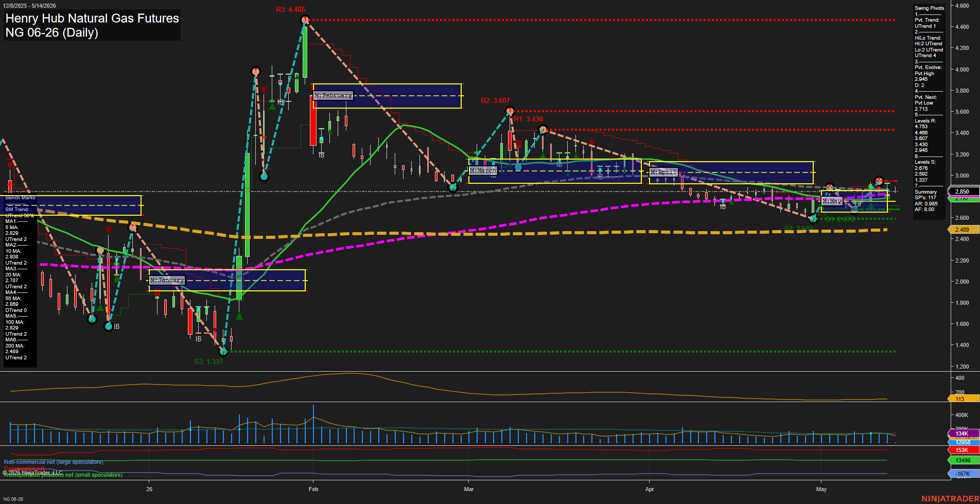Click the 4.600 price axis label
Viewport: 980px width, 504px height.
point(962,6)
